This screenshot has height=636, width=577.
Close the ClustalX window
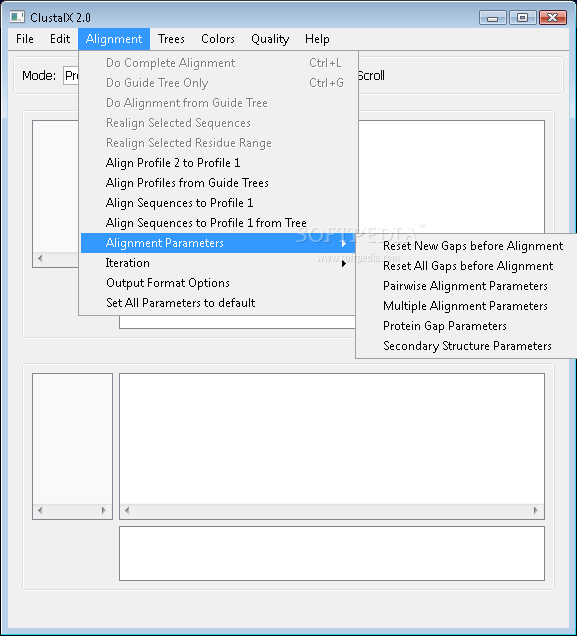pyautogui.click(x=553, y=18)
